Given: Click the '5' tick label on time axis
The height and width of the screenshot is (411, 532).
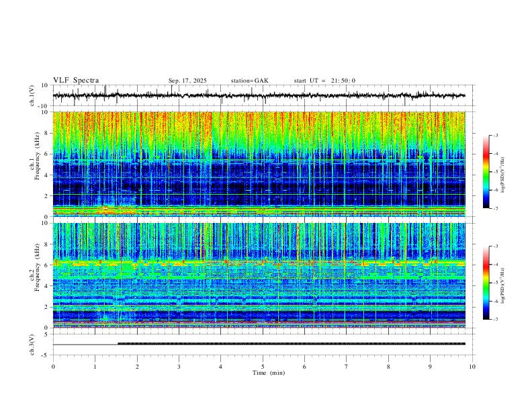Looking at the screenshot, I should pos(263,367).
